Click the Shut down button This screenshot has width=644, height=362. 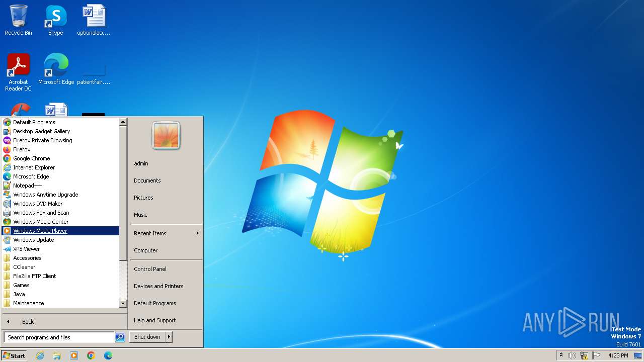[x=147, y=337]
